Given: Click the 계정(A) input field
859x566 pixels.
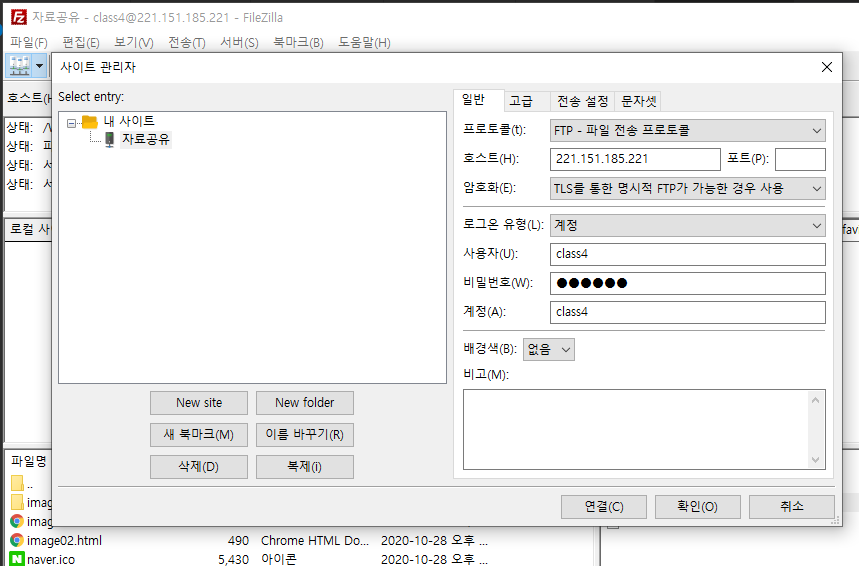Looking at the screenshot, I should [688, 312].
